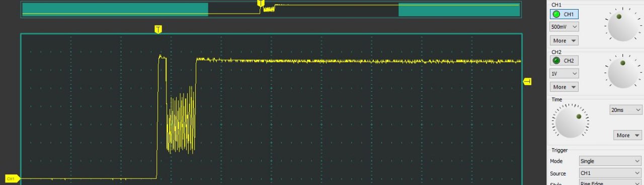Click the right teal region of overview bar

(x=459, y=10)
